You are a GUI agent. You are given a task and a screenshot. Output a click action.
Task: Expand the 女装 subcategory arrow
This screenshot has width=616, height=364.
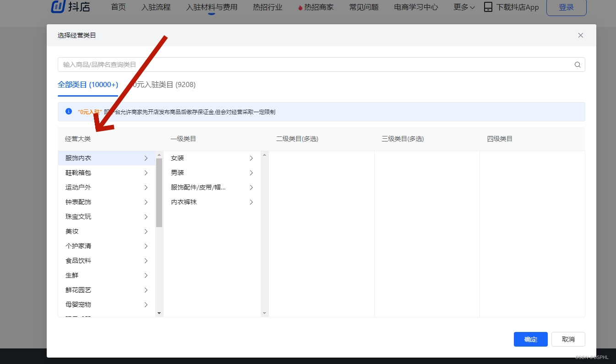coord(251,158)
